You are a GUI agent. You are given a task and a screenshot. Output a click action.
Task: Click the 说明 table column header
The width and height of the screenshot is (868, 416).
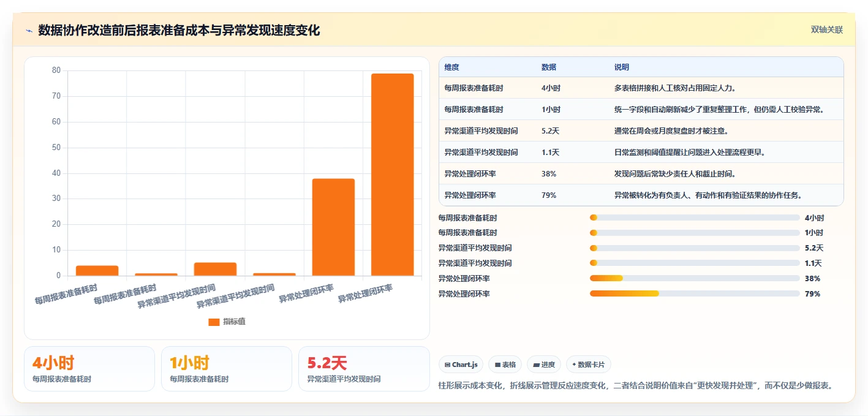pos(622,67)
